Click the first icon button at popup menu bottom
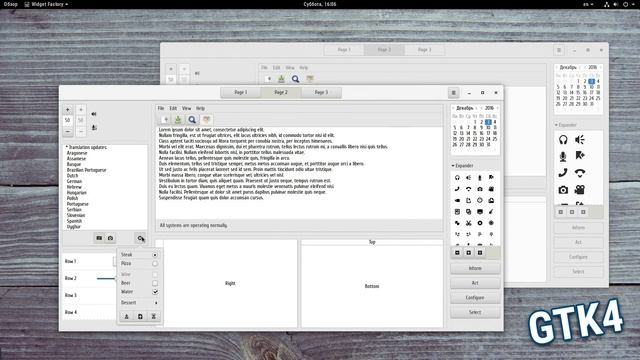The height and width of the screenshot is (360, 640). 127,316
